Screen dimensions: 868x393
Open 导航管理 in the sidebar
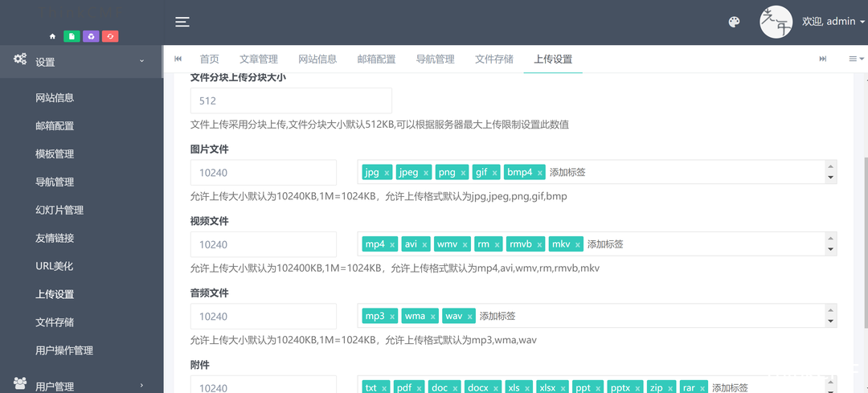coord(55,182)
